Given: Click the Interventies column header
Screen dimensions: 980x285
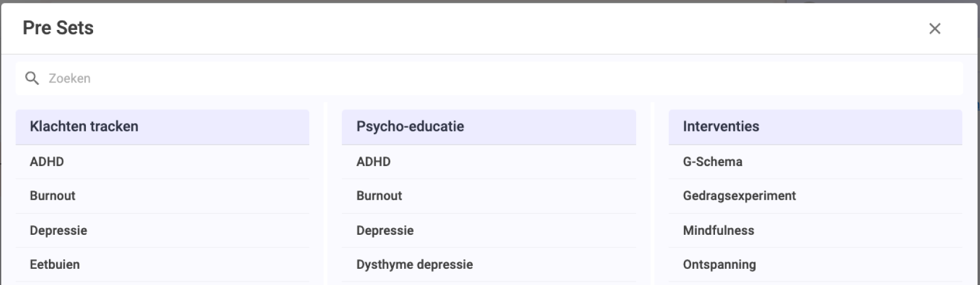Looking at the screenshot, I should coord(815,127).
